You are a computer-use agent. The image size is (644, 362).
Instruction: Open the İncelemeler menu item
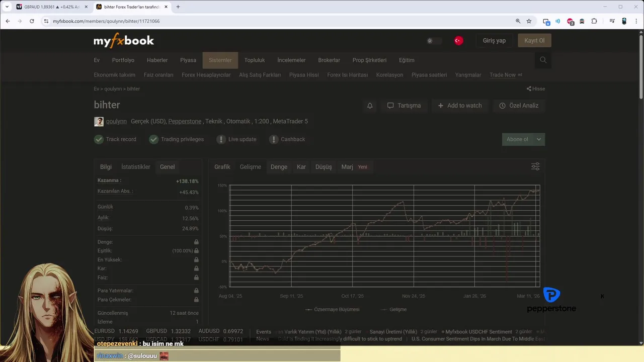point(291,60)
